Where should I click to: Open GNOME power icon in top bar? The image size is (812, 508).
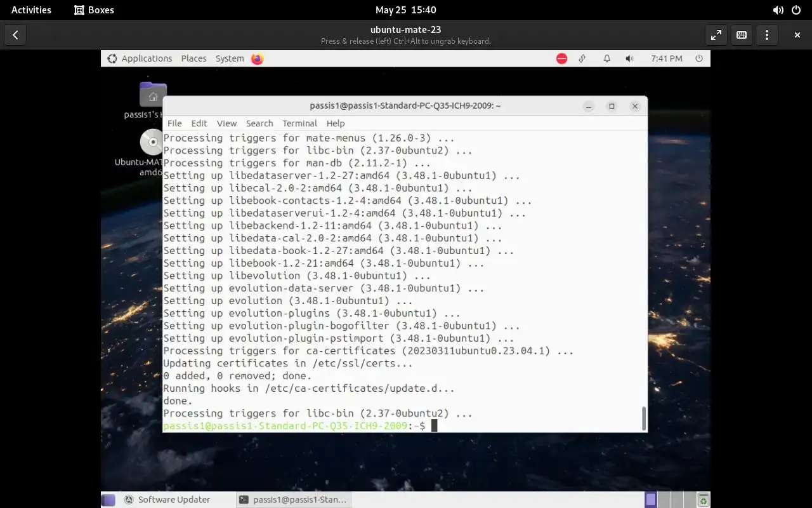click(797, 10)
